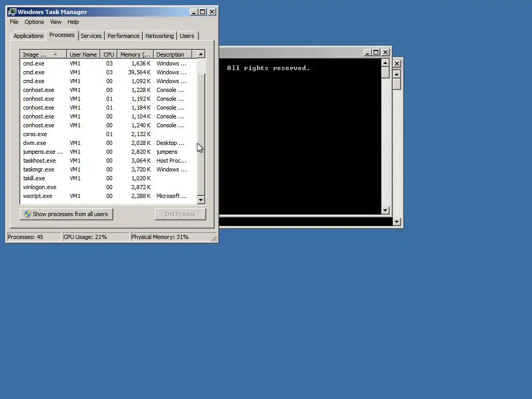Click the Processes: 45 status entry

point(34,237)
